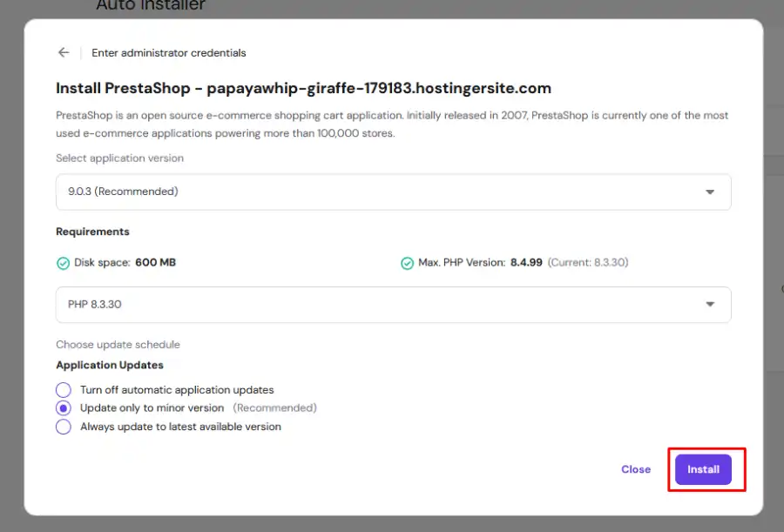
Task: Click Enter administrator credentials breadcrumb text
Action: (x=168, y=53)
